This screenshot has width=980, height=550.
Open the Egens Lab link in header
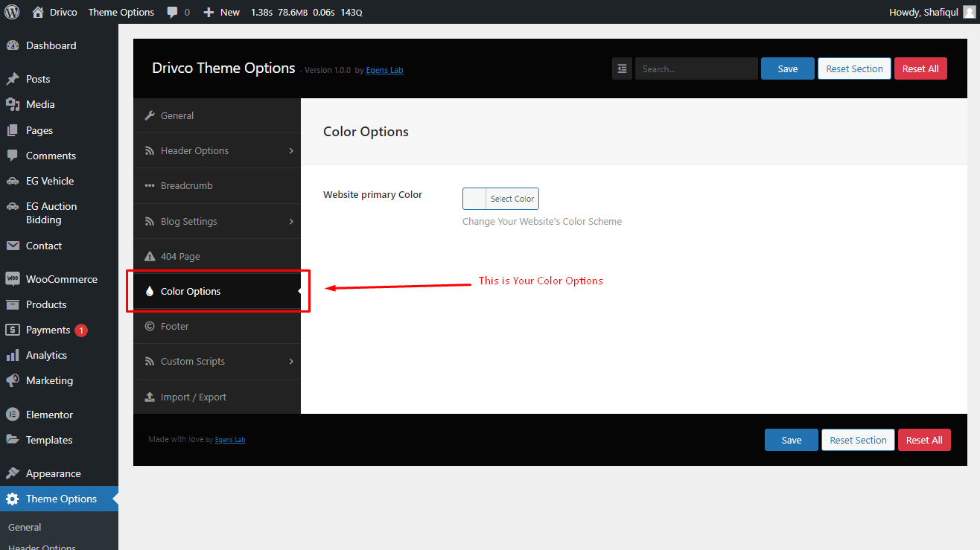tap(384, 70)
